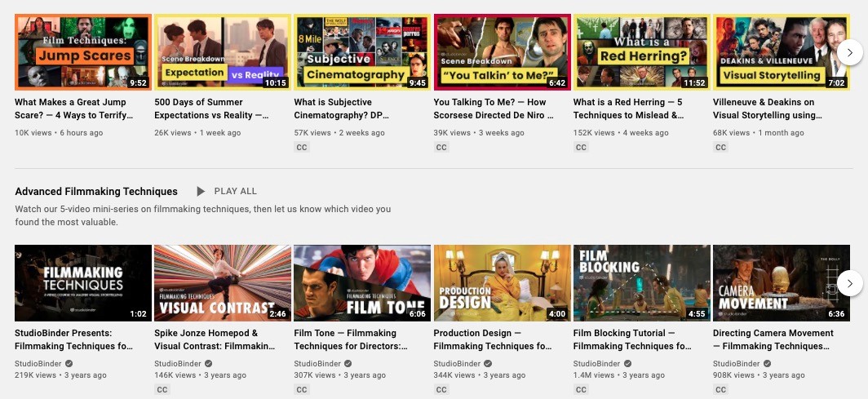This screenshot has height=399, width=868.
Task: Click CC badge under Subjective Cinematography video
Action: click(302, 147)
